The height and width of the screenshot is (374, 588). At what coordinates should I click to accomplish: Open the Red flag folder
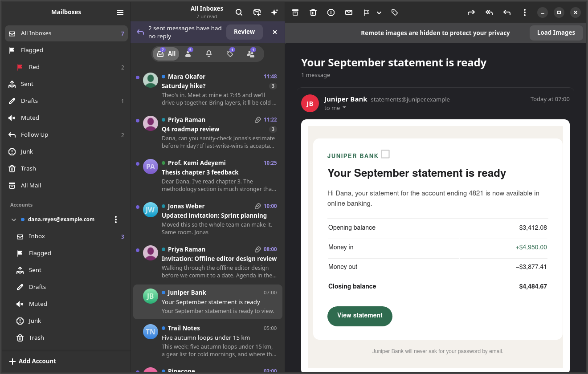[66, 67]
